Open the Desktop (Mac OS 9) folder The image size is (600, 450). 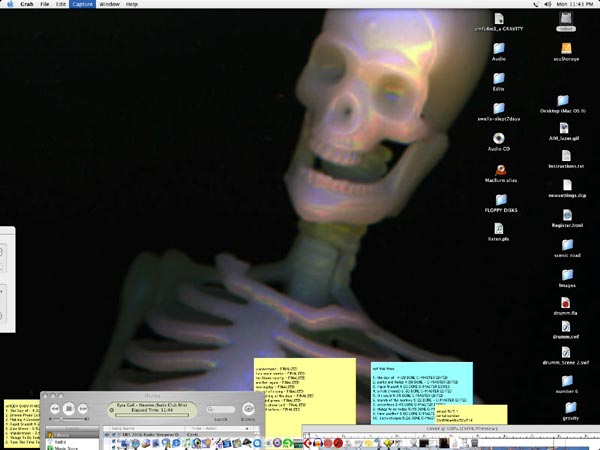562,101
